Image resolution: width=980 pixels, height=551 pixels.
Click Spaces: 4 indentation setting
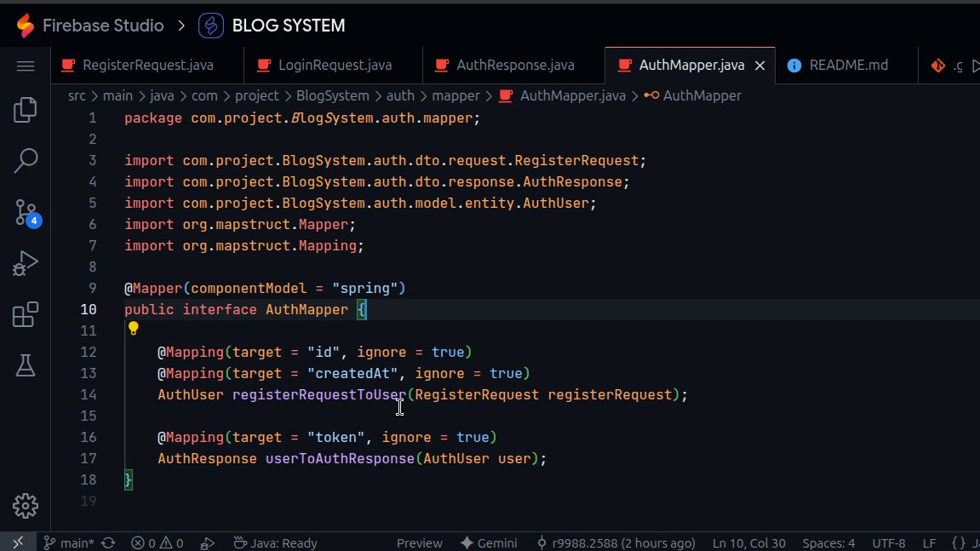[x=828, y=542]
